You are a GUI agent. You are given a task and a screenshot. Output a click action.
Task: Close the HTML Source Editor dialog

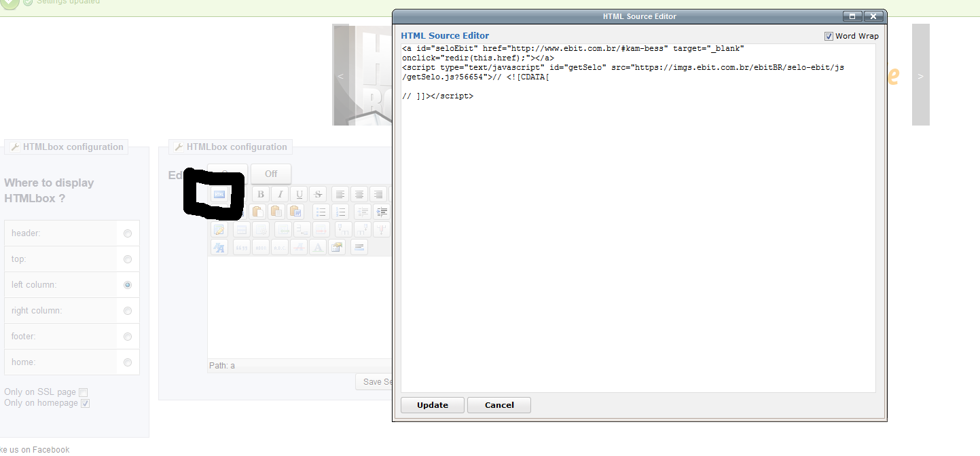[874, 16]
